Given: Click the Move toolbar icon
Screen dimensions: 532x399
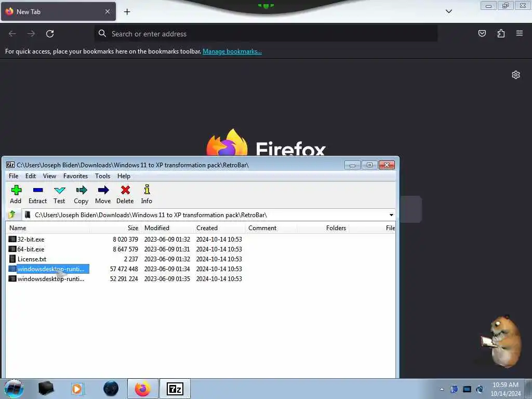Looking at the screenshot, I should click(x=103, y=194).
